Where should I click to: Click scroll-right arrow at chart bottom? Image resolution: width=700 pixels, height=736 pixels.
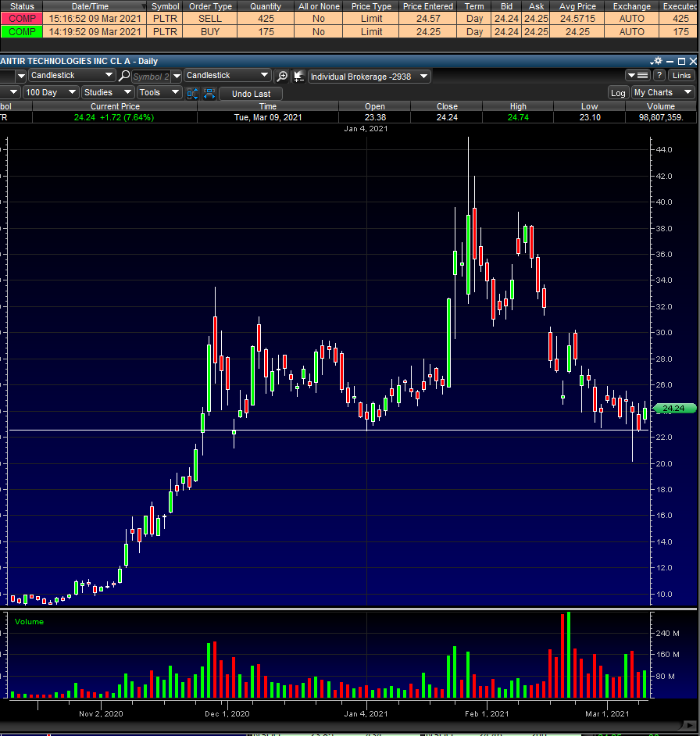click(690, 725)
